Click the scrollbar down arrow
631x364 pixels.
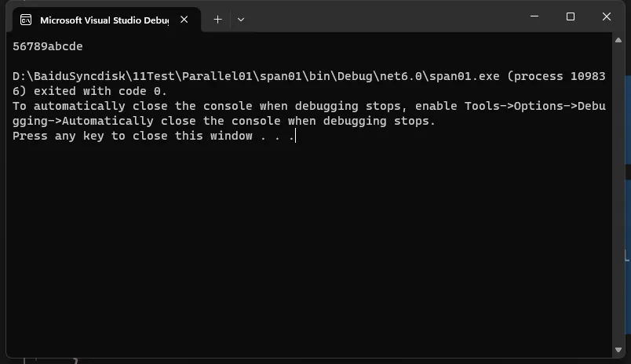pyautogui.click(x=618, y=350)
